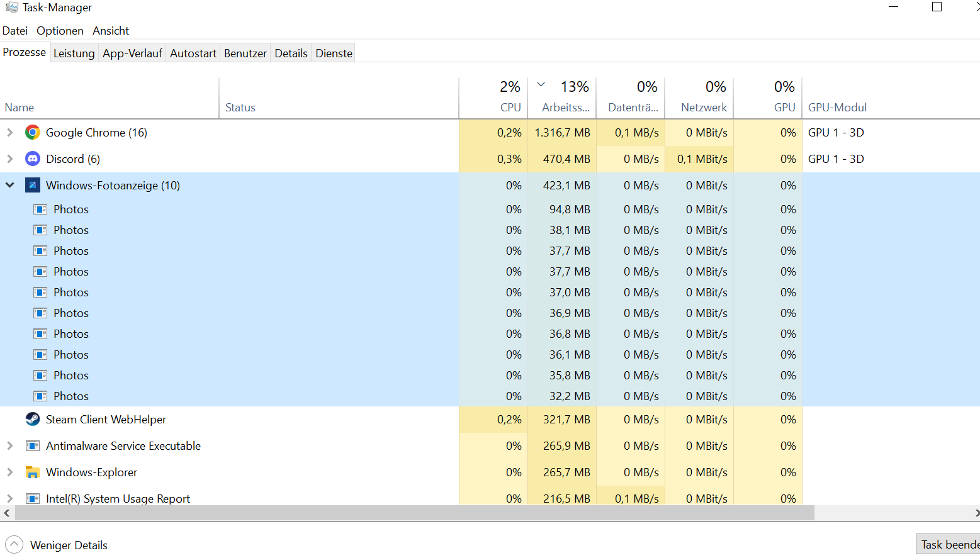
Task: Click Windows-Explorer memory value 265,7 MB
Action: [566, 472]
